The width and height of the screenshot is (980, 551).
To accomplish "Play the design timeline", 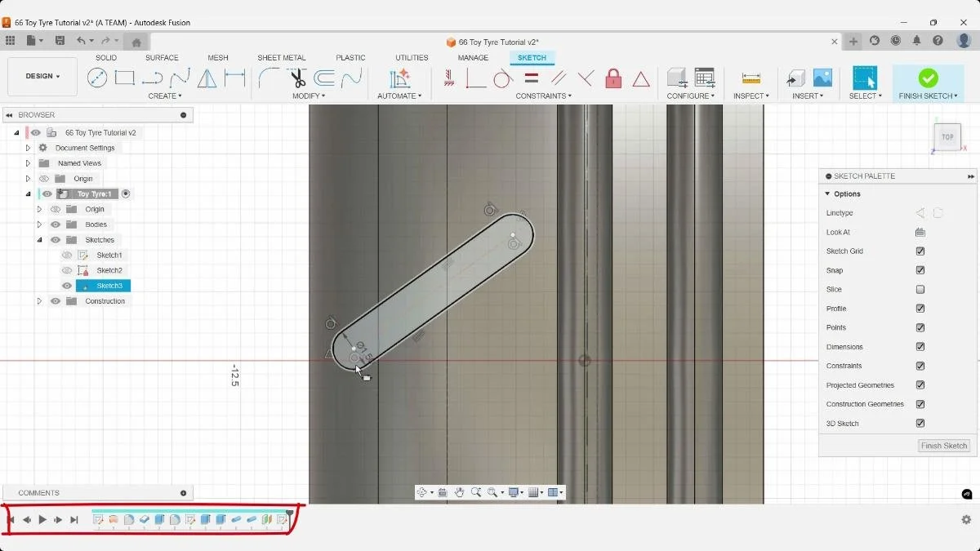I will (42, 519).
